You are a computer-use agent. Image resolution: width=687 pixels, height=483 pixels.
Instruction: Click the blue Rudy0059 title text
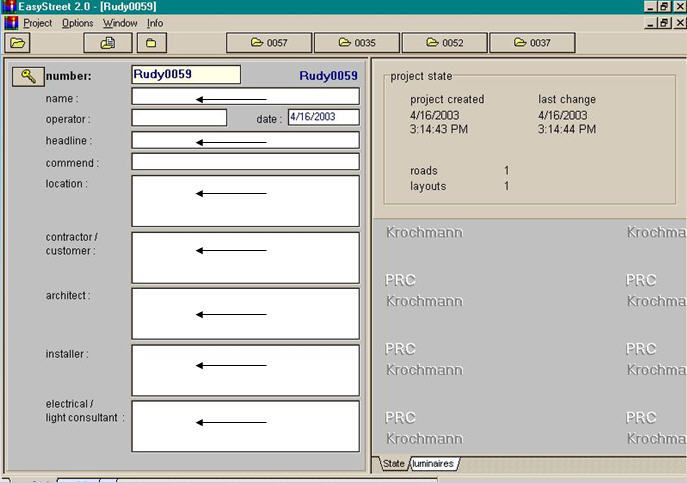click(x=328, y=76)
